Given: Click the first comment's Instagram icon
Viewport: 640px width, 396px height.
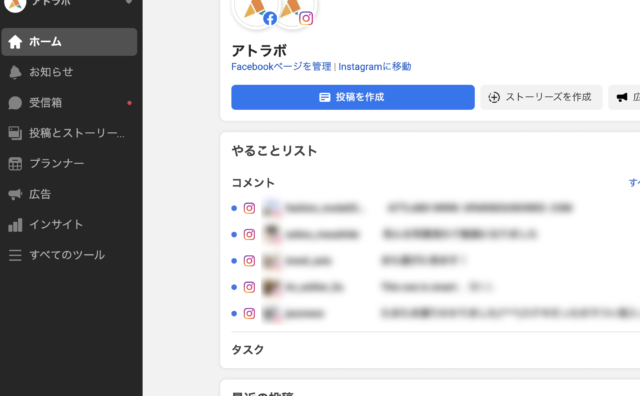Looking at the screenshot, I should click(249, 208).
